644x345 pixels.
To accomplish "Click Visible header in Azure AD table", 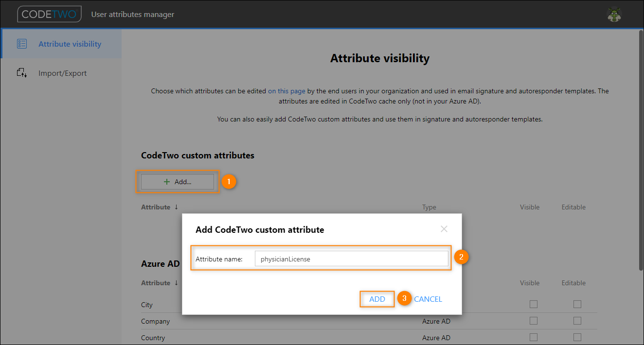I will pos(530,283).
